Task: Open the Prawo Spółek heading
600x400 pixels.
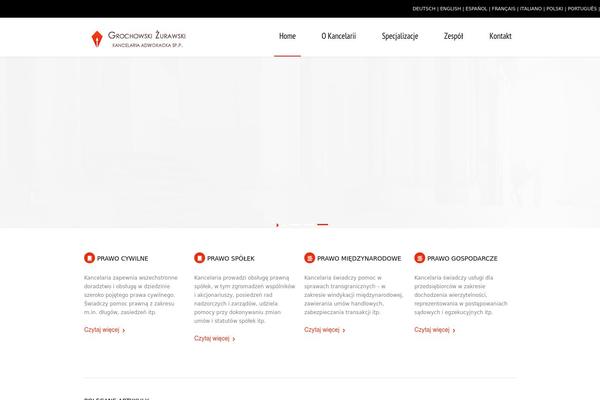Action: tap(231, 258)
